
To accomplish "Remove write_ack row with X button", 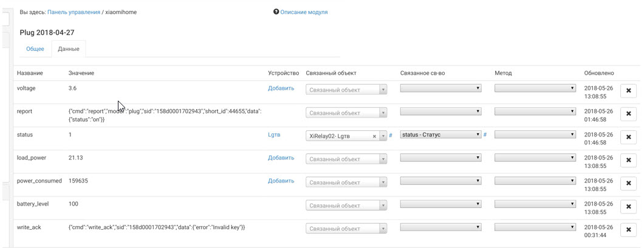I will (x=629, y=230).
